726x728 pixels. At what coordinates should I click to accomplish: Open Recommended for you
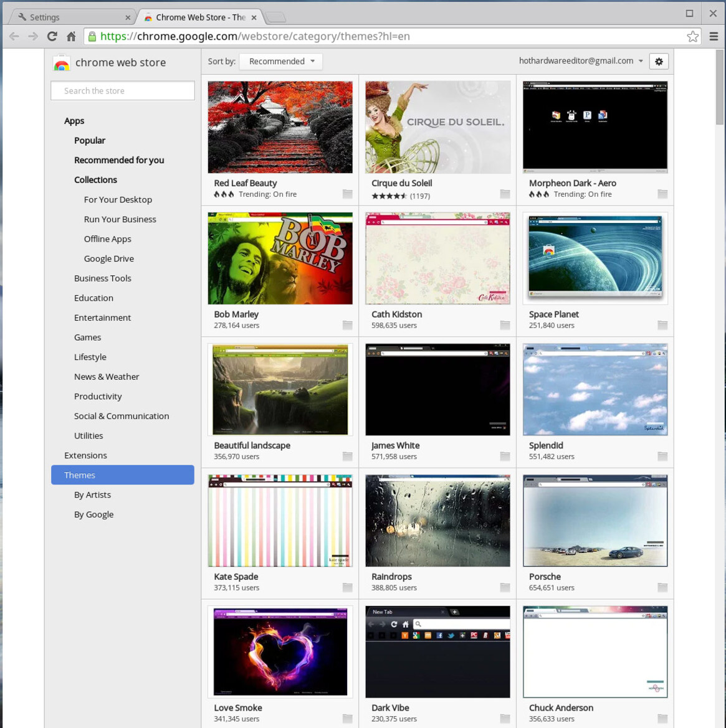119,160
